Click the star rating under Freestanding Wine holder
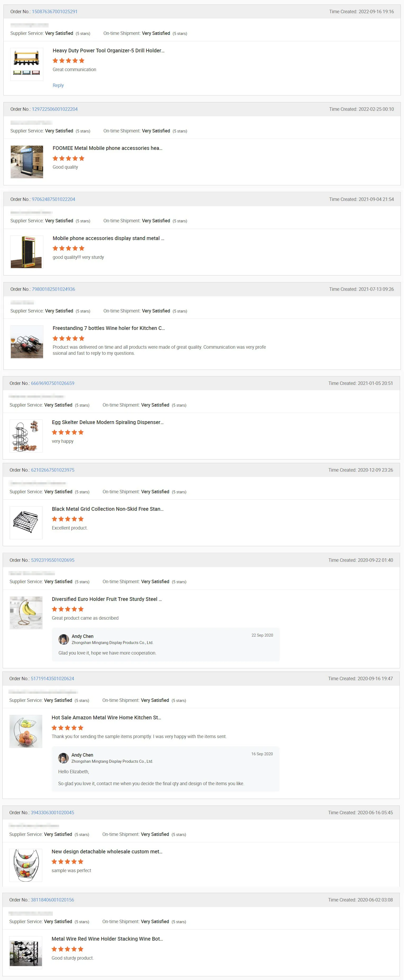The width and height of the screenshot is (404, 980). [x=68, y=338]
